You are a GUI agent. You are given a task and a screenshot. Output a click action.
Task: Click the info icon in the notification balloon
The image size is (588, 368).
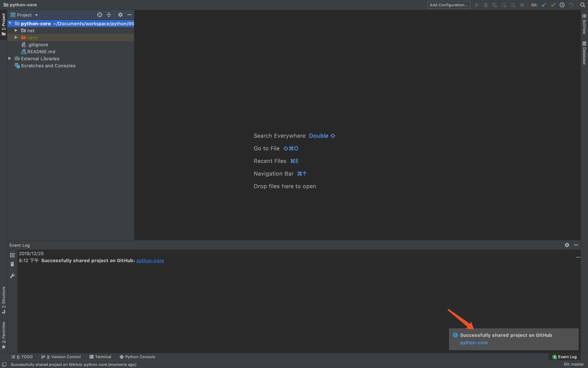pyautogui.click(x=455, y=335)
